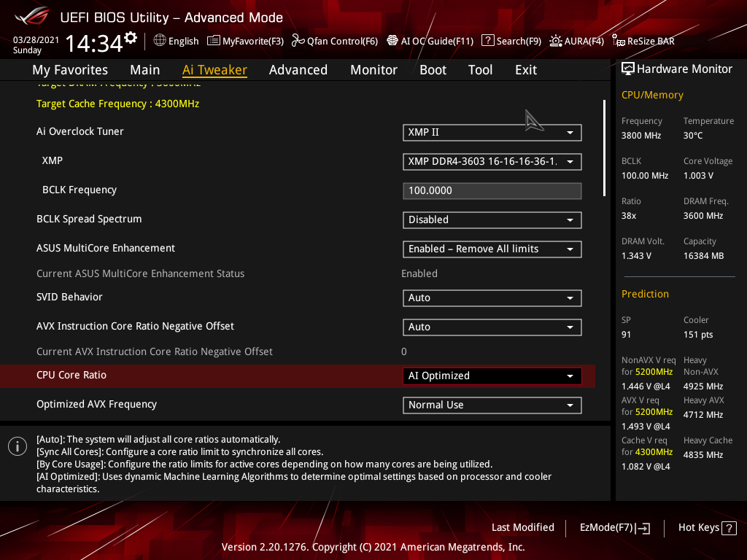
Task: Select the Exit tab
Action: [526, 70]
